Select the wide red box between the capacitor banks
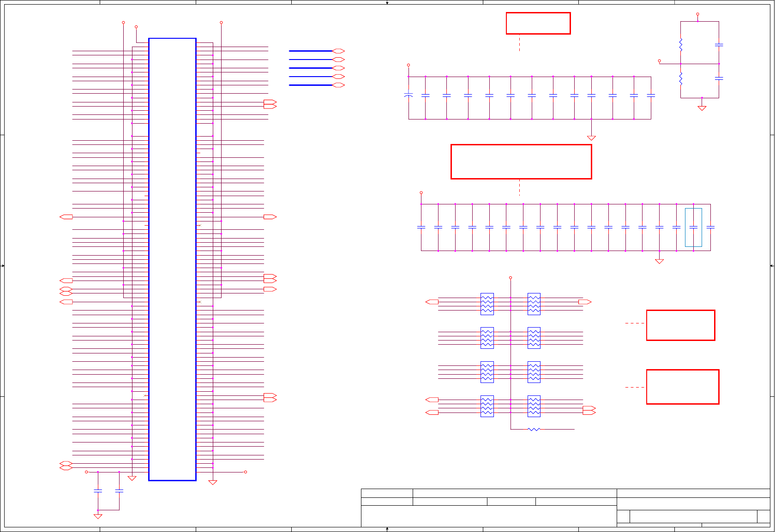775x532 pixels. pos(521,161)
